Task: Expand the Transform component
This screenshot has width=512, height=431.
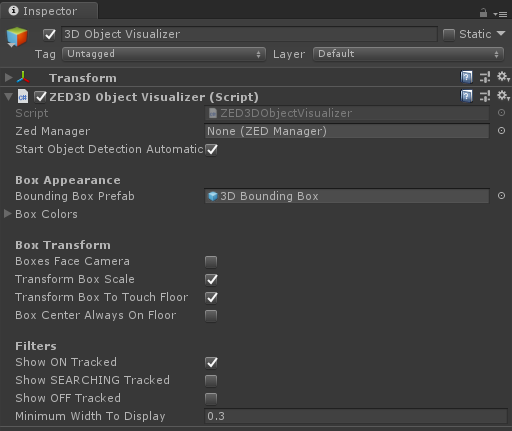Action: pos(8,77)
